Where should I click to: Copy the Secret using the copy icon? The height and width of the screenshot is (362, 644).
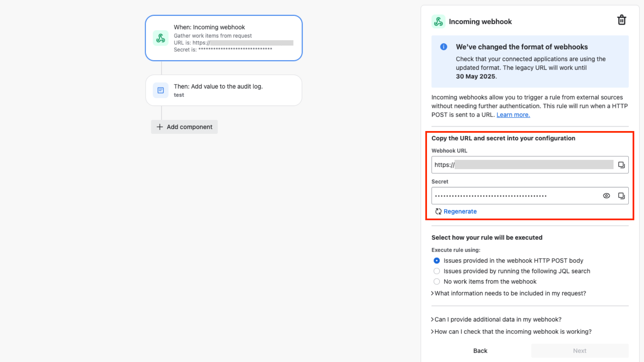[621, 196]
